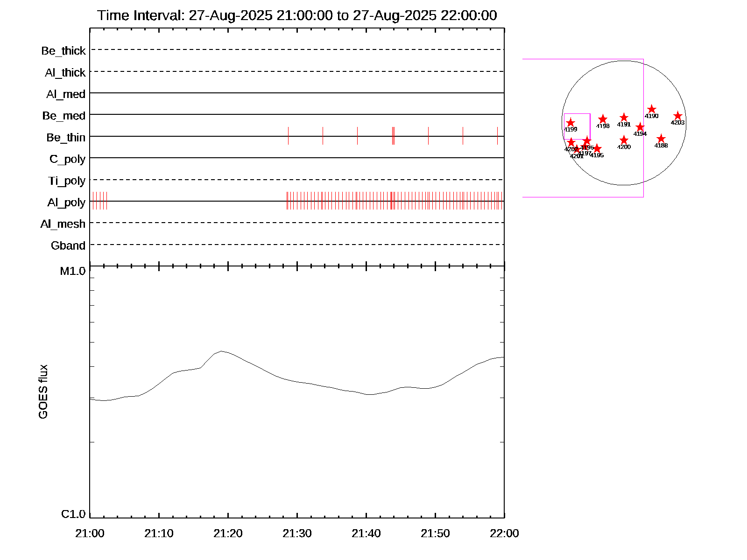Image resolution: width=747 pixels, height=560 pixels.
Task: Select the star inside the small magenta box
Action: (571, 123)
